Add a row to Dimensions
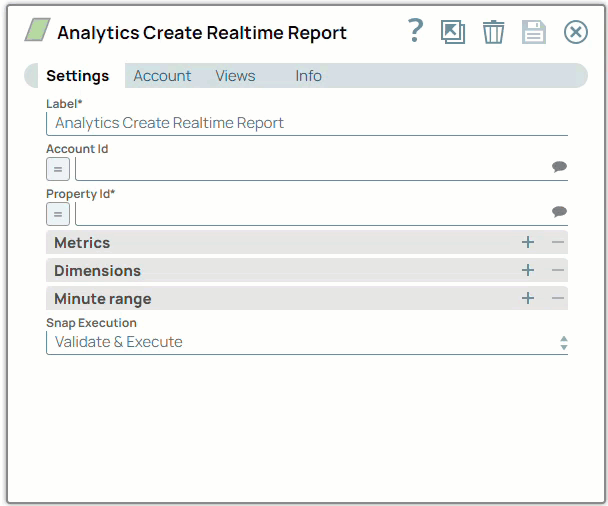 (x=528, y=270)
